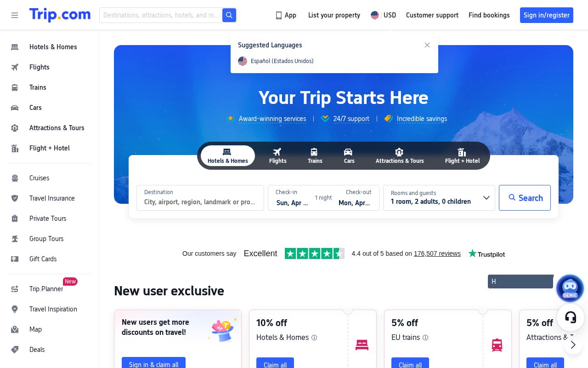Image resolution: width=588 pixels, height=368 pixels.
Task: Open the USD currency selector
Action: click(x=383, y=15)
